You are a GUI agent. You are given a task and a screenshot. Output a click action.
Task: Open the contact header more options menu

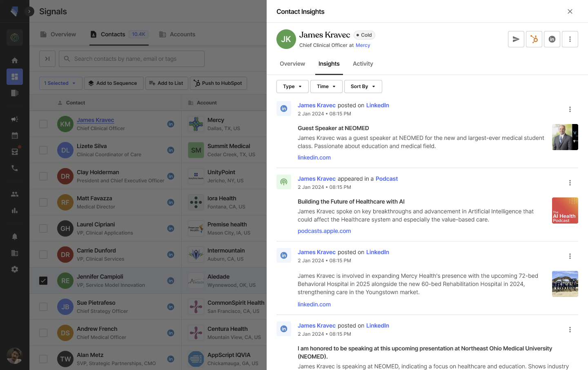(570, 39)
